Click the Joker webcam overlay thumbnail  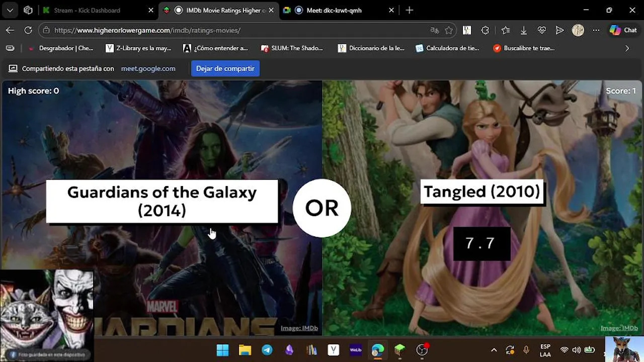(47, 315)
